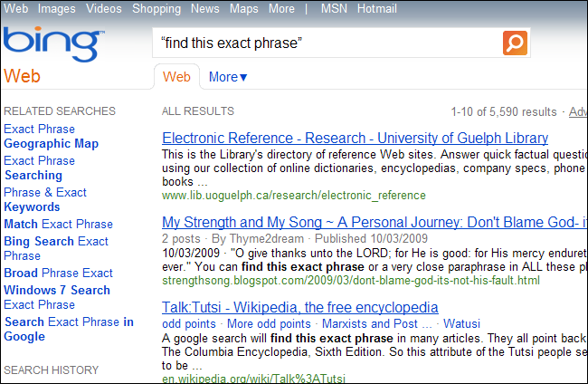The image size is (588, 384).
Task: Open MSN link in top bar
Action: [x=335, y=9]
